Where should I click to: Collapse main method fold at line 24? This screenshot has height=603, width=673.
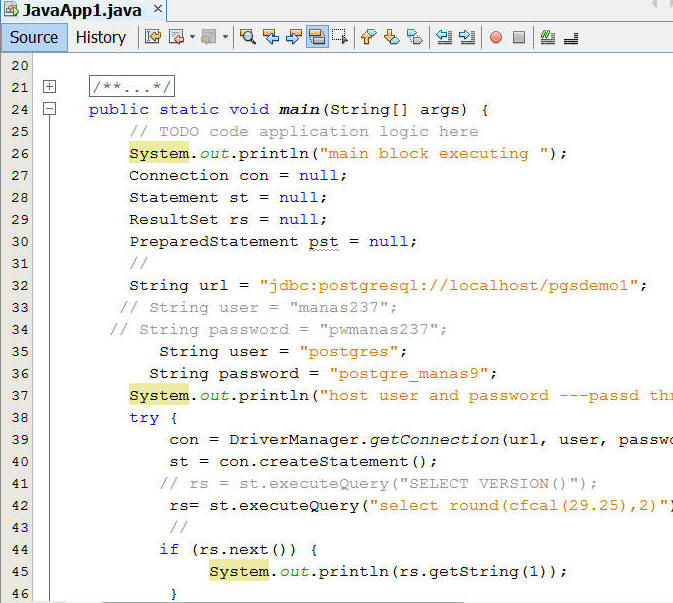pyautogui.click(x=49, y=109)
